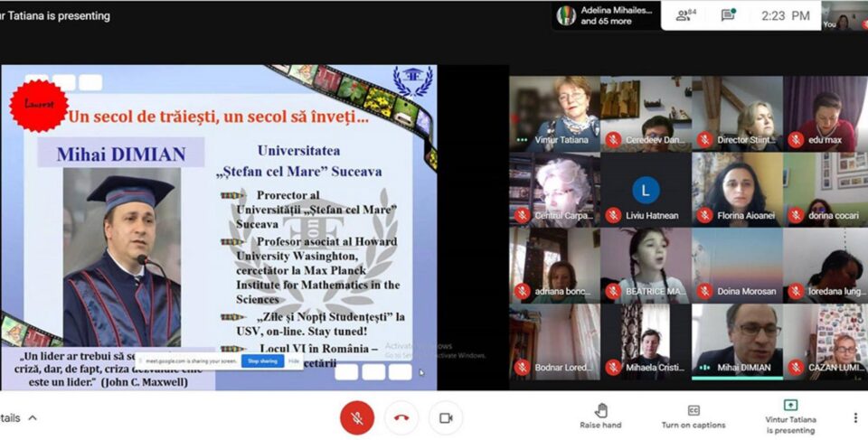
Task: Select CAZAN LUMI's video tile
Action: (x=826, y=342)
